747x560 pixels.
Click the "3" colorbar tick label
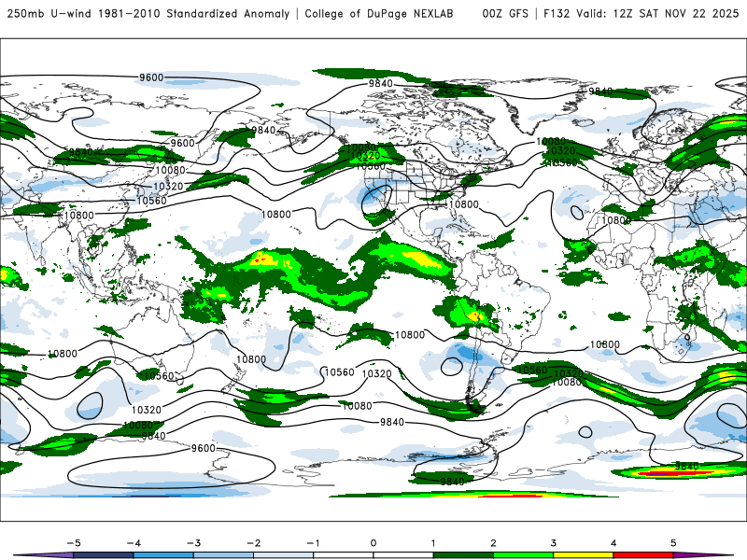pos(553,543)
